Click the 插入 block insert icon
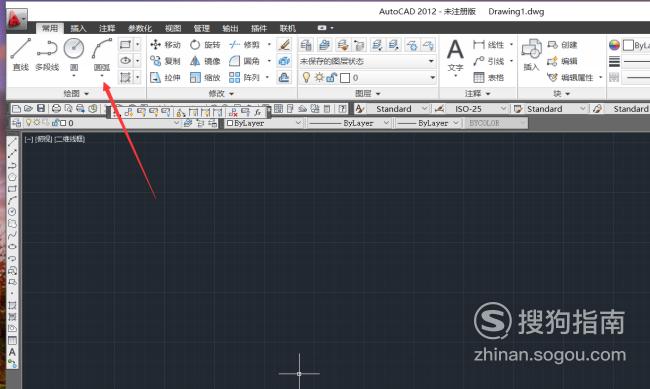The image size is (650, 389). tap(531, 55)
